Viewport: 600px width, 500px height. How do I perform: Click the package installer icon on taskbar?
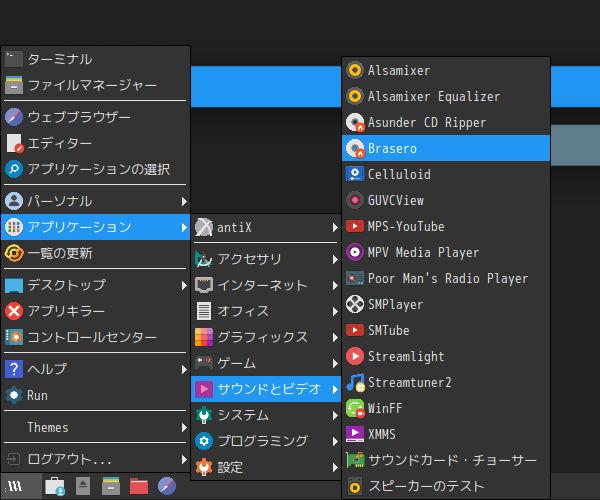click(x=55, y=486)
